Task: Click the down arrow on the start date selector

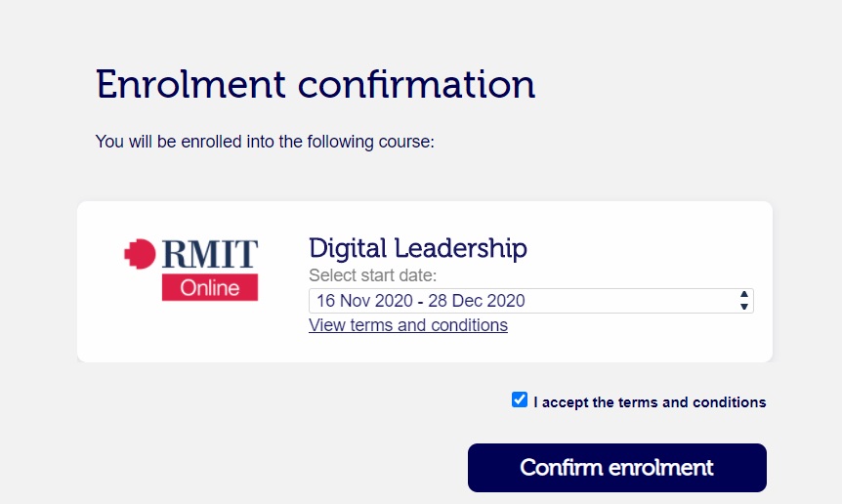Action: (x=744, y=307)
